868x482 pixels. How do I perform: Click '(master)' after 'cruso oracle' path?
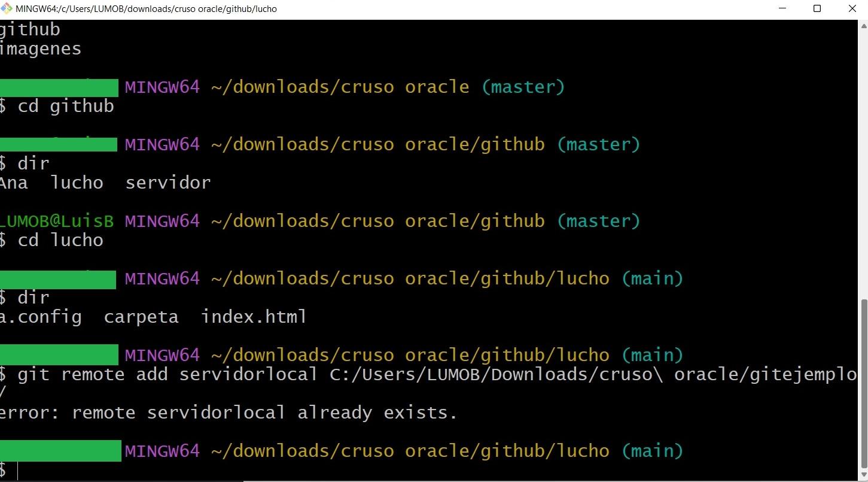click(523, 87)
